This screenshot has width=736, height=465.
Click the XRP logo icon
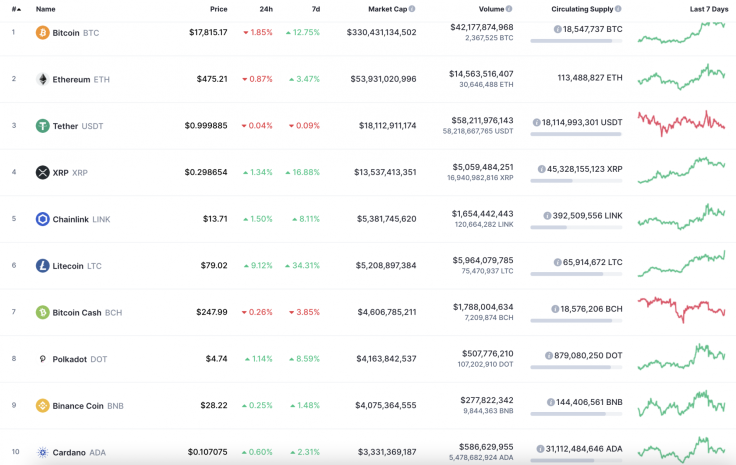(42, 172)
